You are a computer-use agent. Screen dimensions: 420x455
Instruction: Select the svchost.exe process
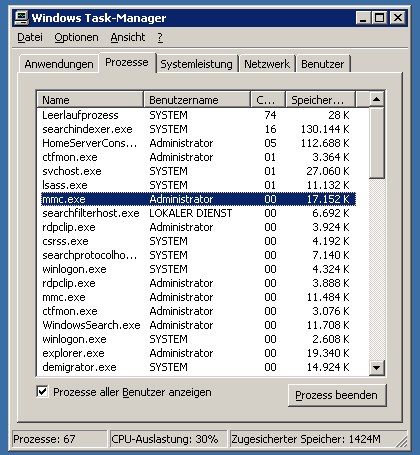(198, 171)
